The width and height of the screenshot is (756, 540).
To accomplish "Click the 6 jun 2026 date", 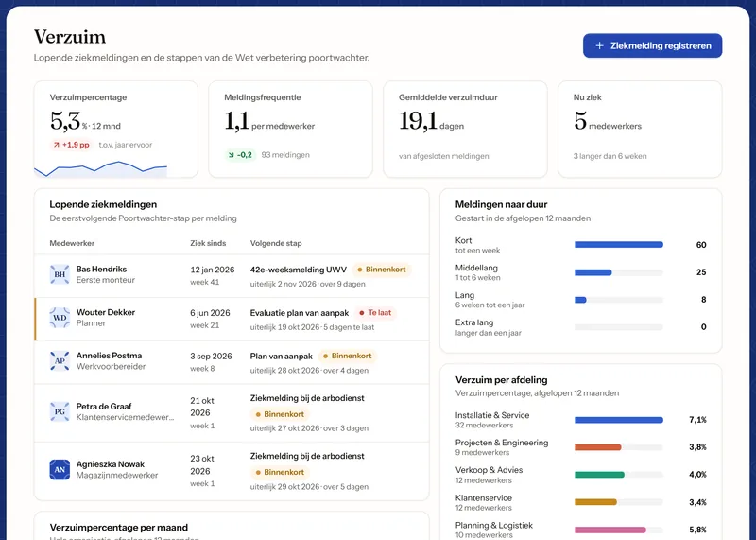I will pyautogui.click(x=210, y=313).
